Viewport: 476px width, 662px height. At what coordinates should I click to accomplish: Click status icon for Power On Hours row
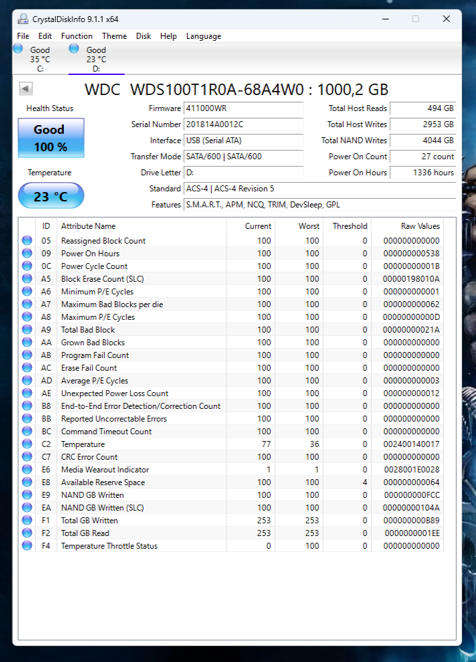pyautogui.click(x=27, y=253)
